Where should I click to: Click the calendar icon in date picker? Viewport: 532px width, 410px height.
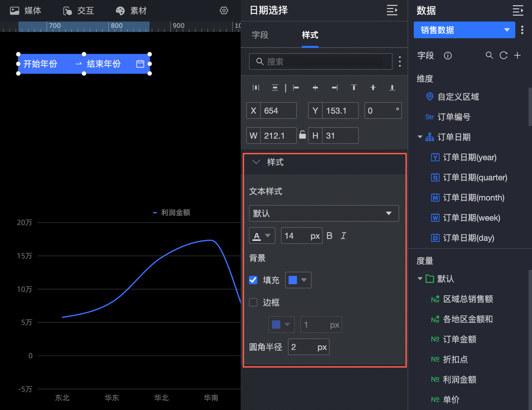point(140,64)
